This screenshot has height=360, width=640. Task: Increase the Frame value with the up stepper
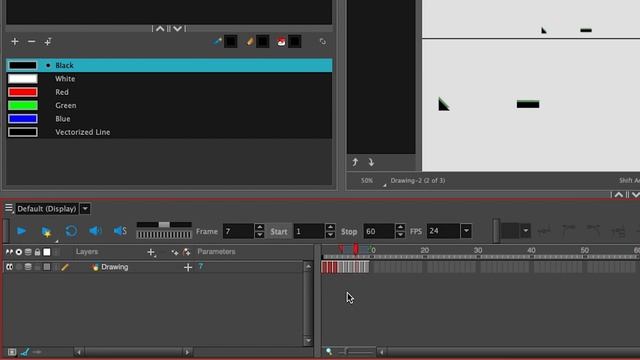[260, 227]
